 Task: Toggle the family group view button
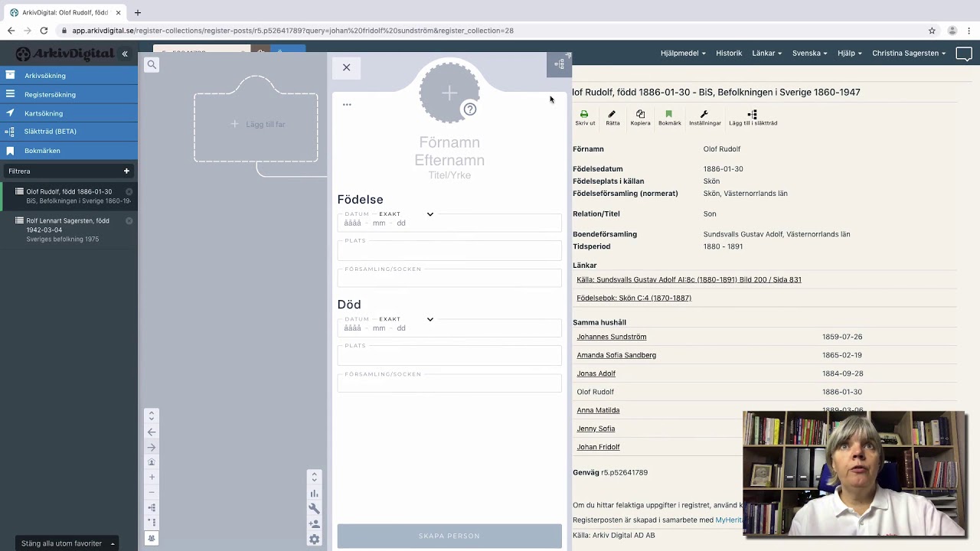coord(152,538)
